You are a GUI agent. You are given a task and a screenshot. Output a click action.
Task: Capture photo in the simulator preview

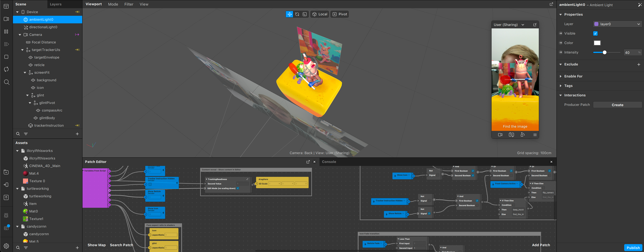[x=511, y=135]
